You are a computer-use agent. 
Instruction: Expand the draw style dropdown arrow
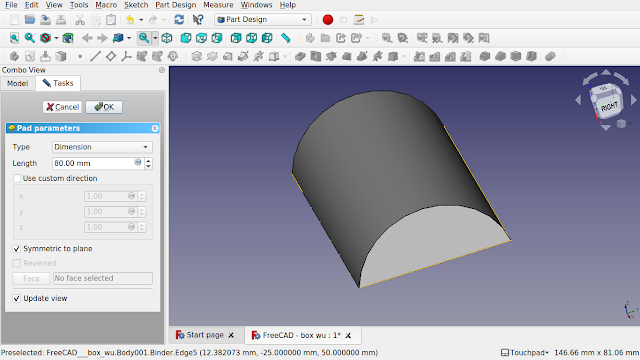56,38
